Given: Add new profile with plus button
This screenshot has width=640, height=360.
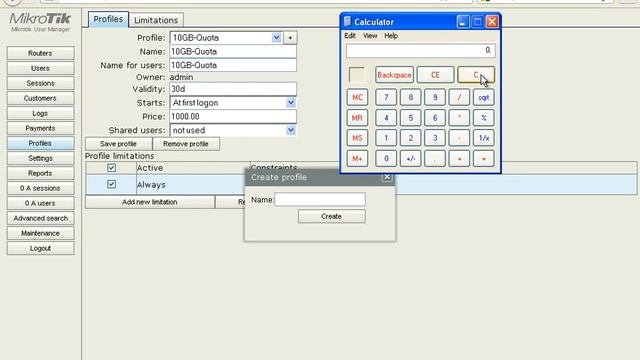Looking at the screenshot, I should tap(290, 38).
